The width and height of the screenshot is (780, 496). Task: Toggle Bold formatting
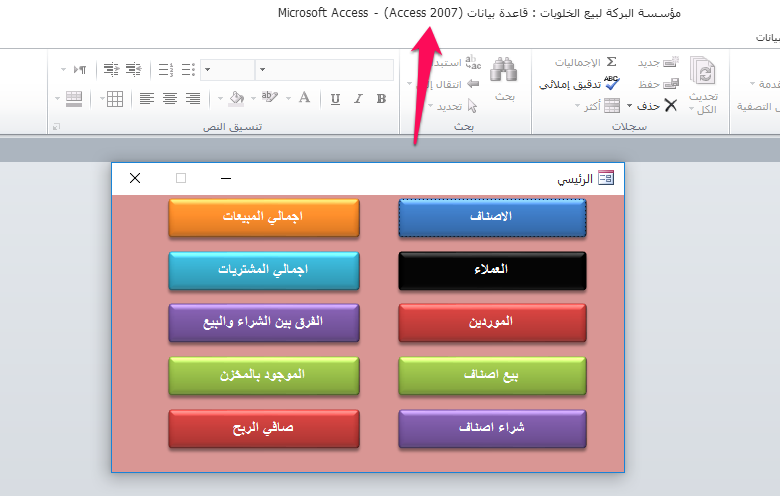coord(382,99)
